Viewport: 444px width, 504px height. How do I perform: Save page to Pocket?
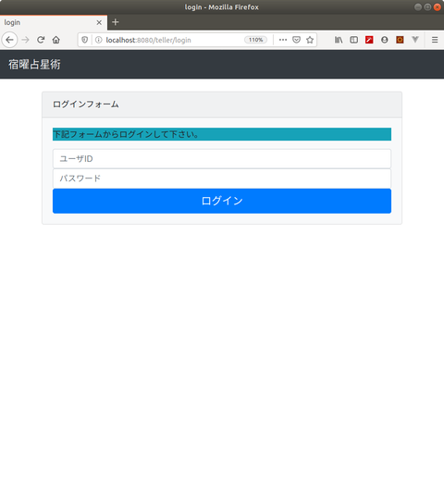296,40
